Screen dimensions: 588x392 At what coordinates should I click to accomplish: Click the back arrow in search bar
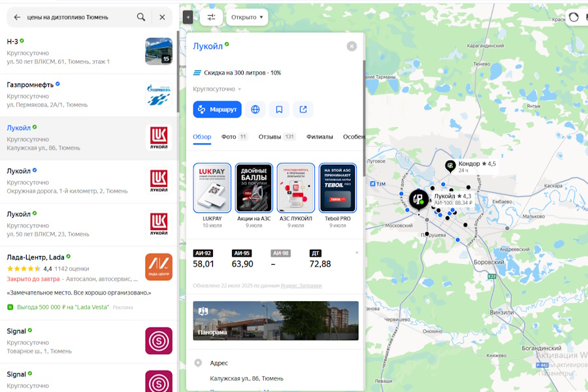[x=17, y=17]
